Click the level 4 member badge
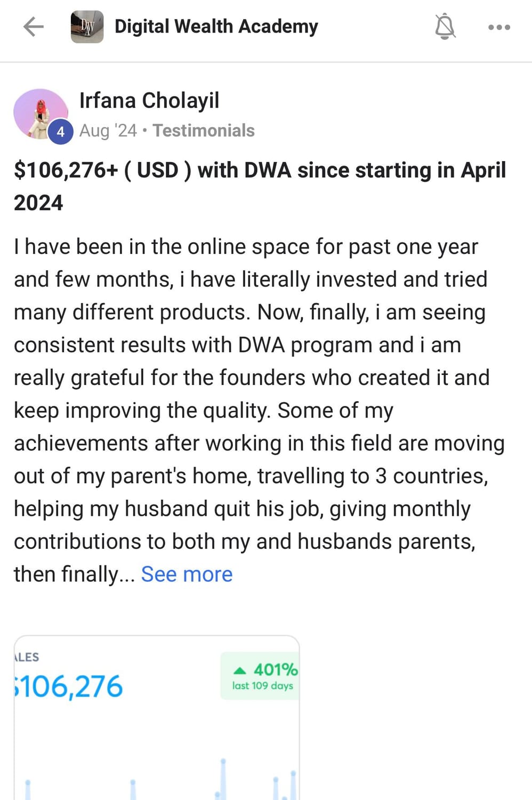This screenshot has height=800, width=532. pyautogui.click(x=61, y=132)
